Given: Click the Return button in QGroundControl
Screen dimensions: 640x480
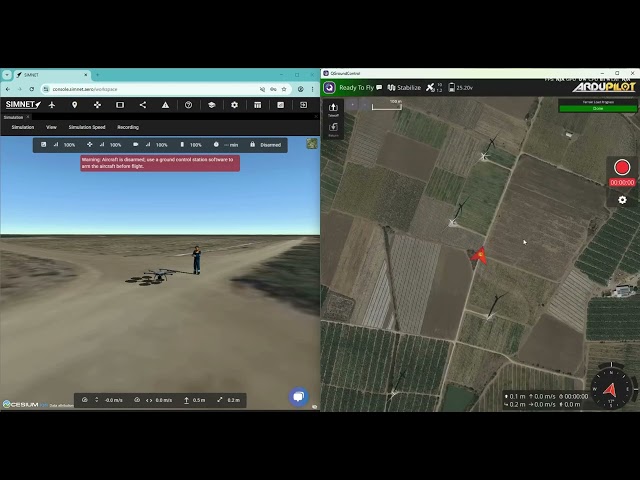Looking at the screenshot, I should pos(333,130).
